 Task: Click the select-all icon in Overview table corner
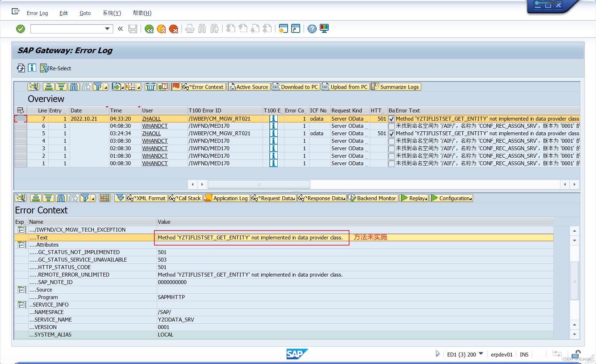pyautogui.click(x=20, y=111)
